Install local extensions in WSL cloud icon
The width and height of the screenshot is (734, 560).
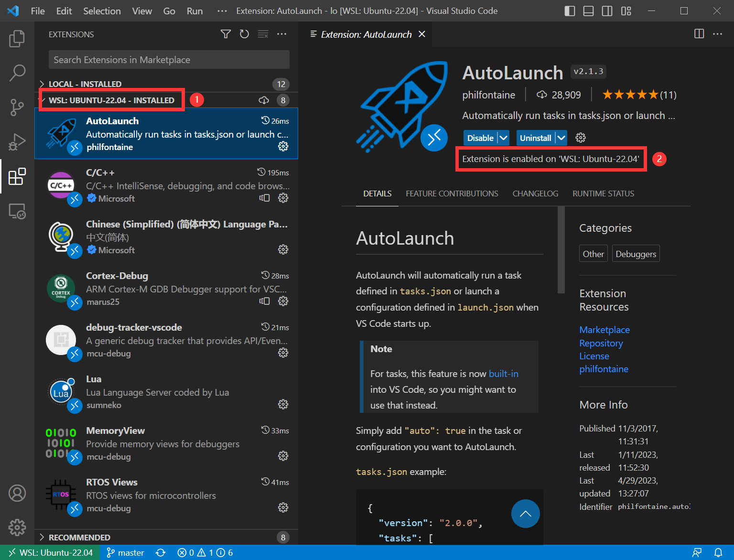coord(264,100)
